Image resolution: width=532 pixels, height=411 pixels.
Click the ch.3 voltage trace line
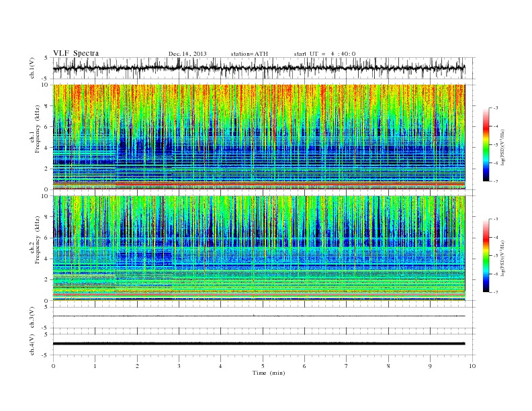pos(259,316)
